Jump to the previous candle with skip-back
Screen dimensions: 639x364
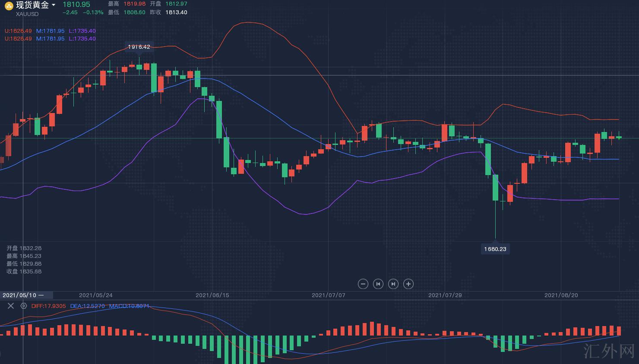tap(378, 284)
